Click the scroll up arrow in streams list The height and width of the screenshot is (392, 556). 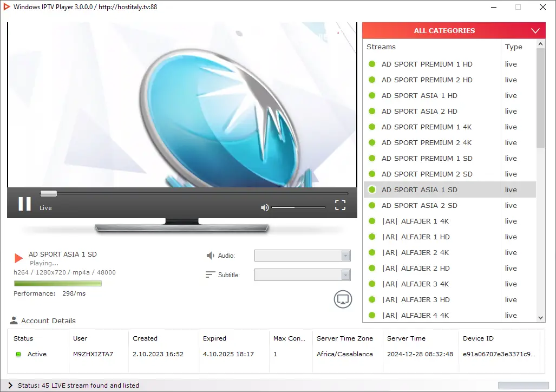(540, 44)
